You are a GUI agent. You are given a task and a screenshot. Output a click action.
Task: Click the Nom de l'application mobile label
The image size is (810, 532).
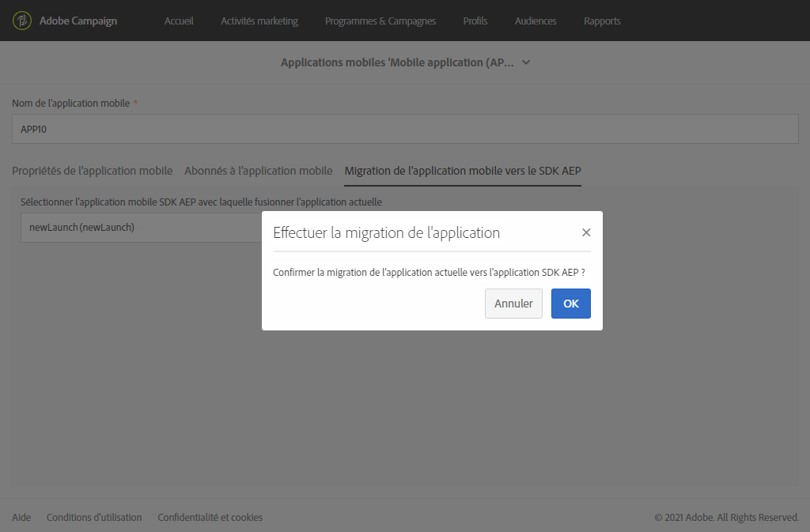pos(70,104)
